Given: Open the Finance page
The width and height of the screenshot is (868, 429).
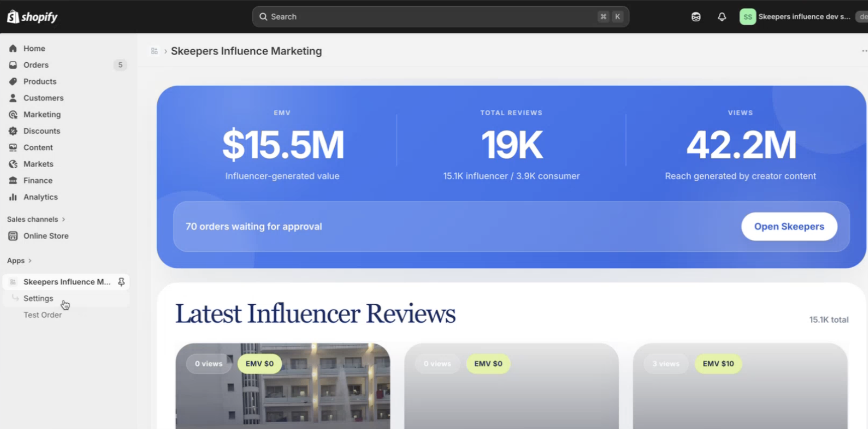Looking at the screenshot, I should (38, 180).
